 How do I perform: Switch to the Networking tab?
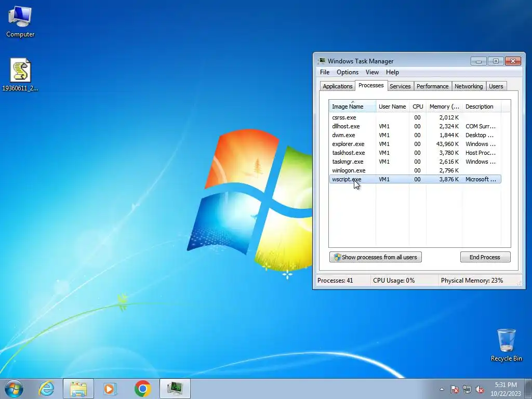tap(469, 86)
